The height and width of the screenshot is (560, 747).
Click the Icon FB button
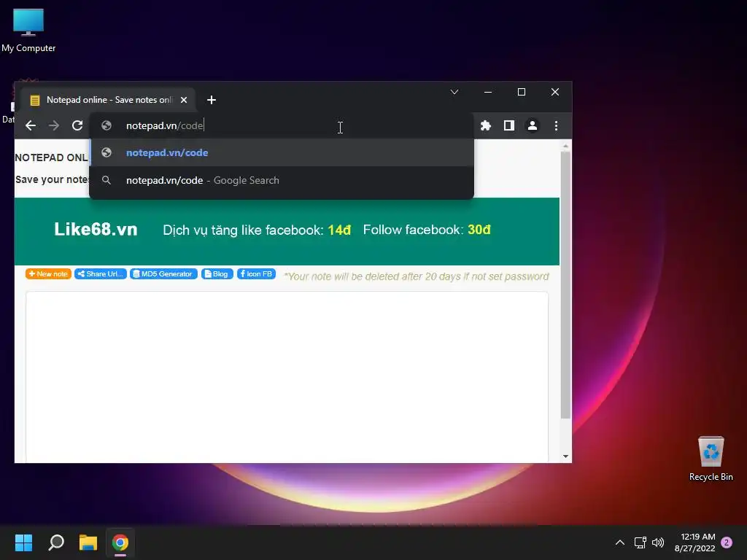tap(256, 274)
